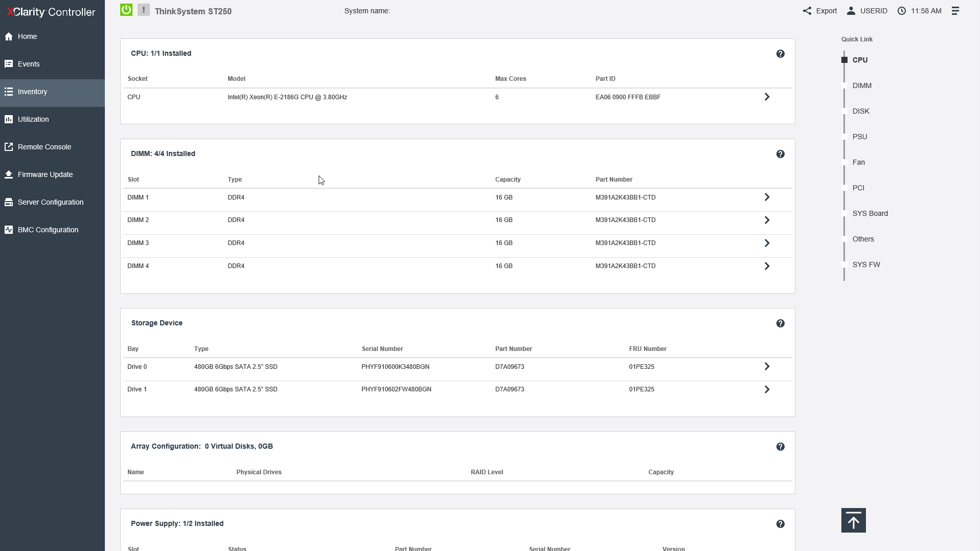The height and width of the screenshot is (551, 980).
Task: Go to Firmware Update page
Action: [52, 174]
